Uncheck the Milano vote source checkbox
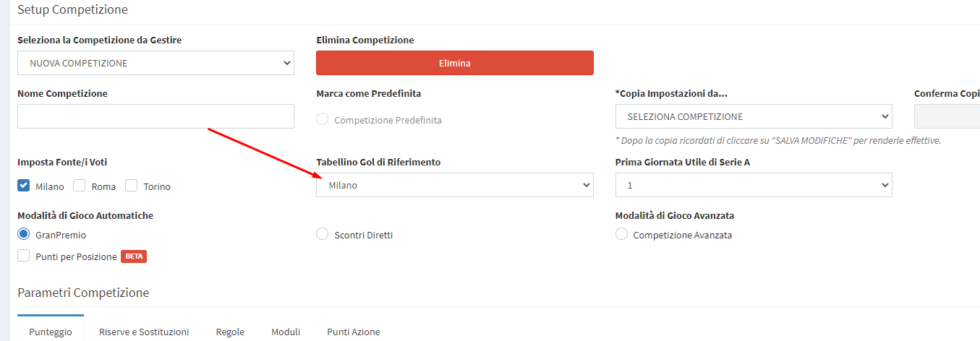980x341 pixels. tap(24, 186)
